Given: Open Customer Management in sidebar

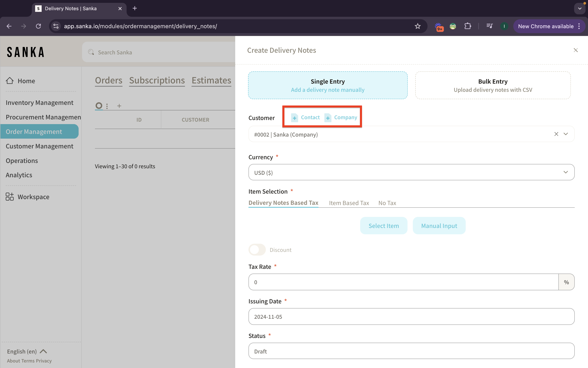Looking at the screenshot, I should pos(39,146).
